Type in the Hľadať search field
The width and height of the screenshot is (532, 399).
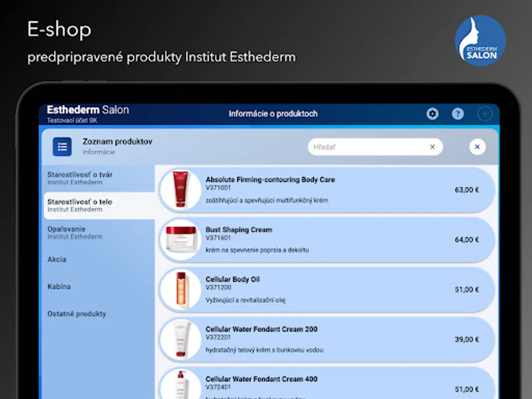click(368, 147)
